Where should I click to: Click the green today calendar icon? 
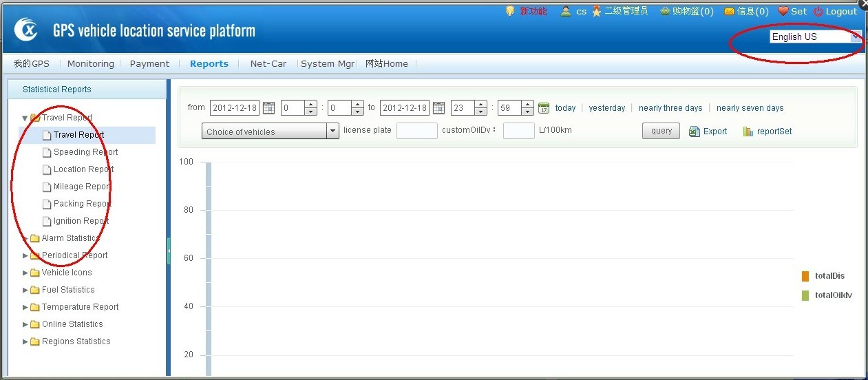pos(544,108)
